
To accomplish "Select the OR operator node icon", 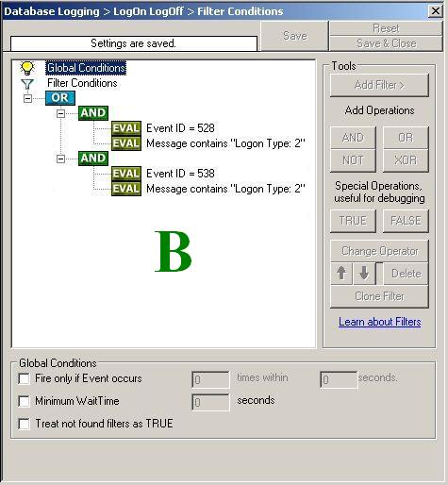I will pos(60,98).
